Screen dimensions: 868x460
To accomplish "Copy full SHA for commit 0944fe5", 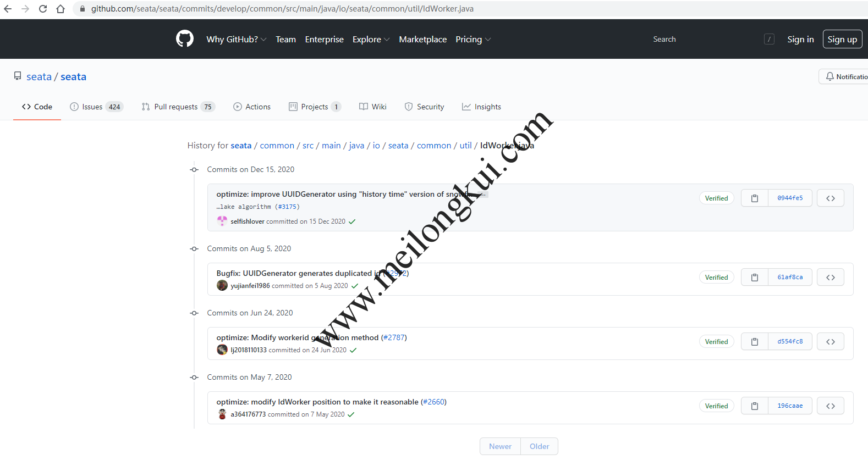I will pos(755,198).
